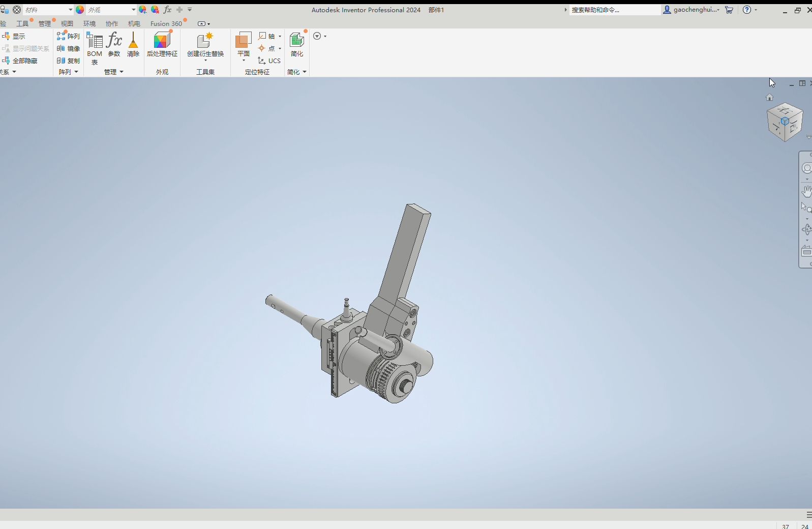This screenshot has width=812, height=529.
Task: Open the Axis (轴) dropdown arrow
Action: pos(280,36)
